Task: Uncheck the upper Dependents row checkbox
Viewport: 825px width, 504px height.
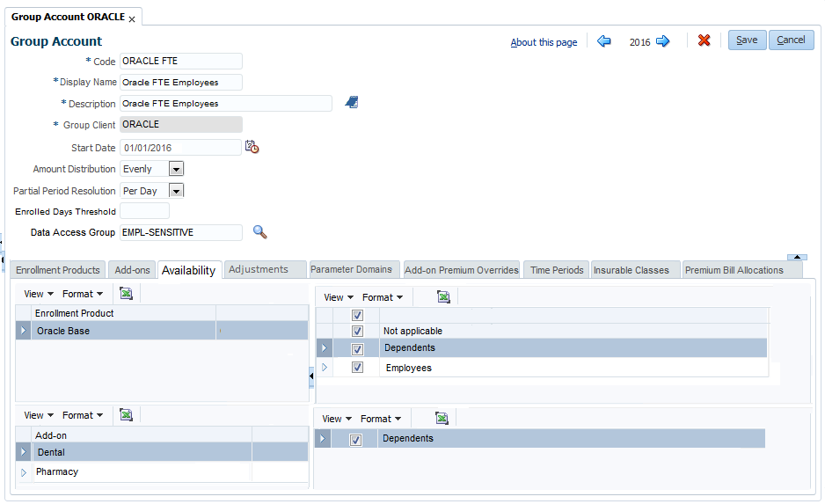Action: click(357, 349)
